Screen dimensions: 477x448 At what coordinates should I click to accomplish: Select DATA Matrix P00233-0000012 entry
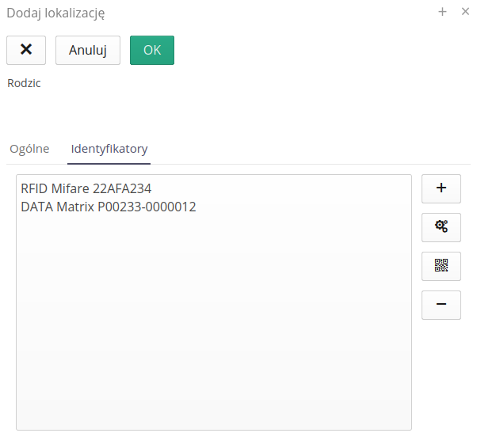point(108,207)
